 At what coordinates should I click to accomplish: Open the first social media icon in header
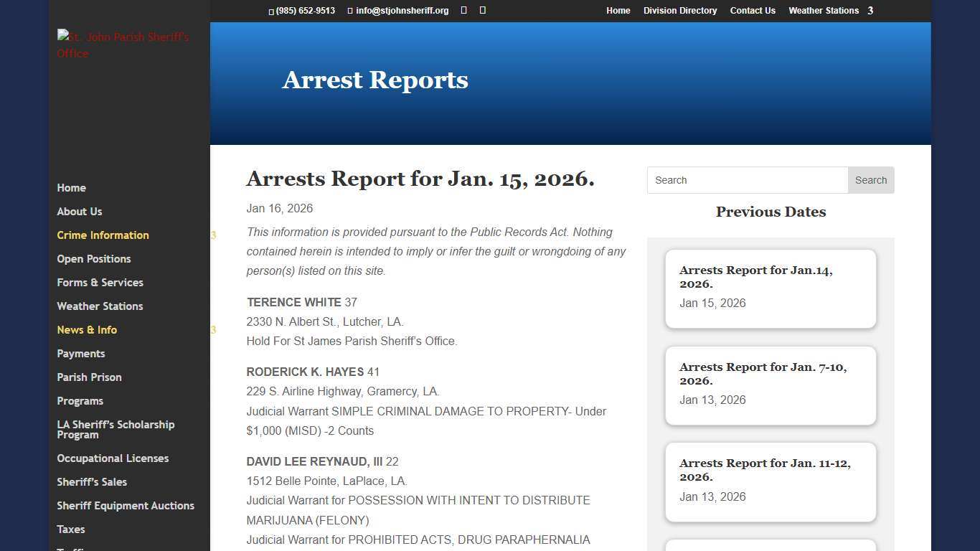(x=463, y=10)
